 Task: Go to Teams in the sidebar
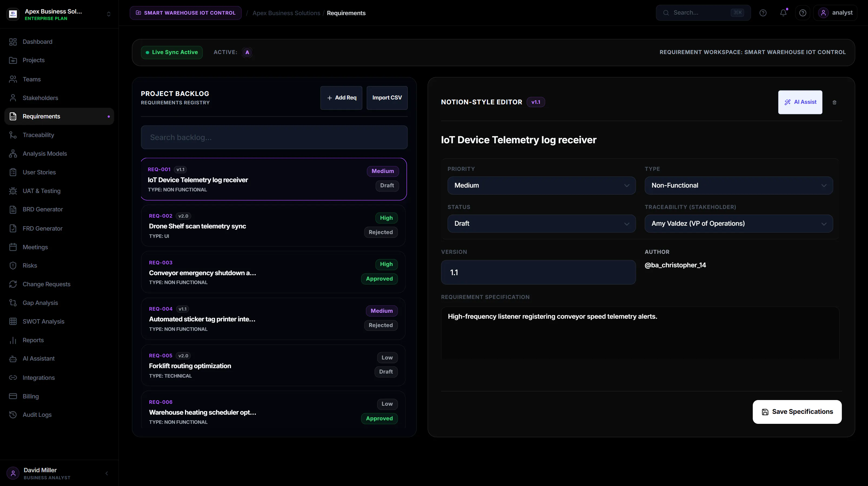59,79
